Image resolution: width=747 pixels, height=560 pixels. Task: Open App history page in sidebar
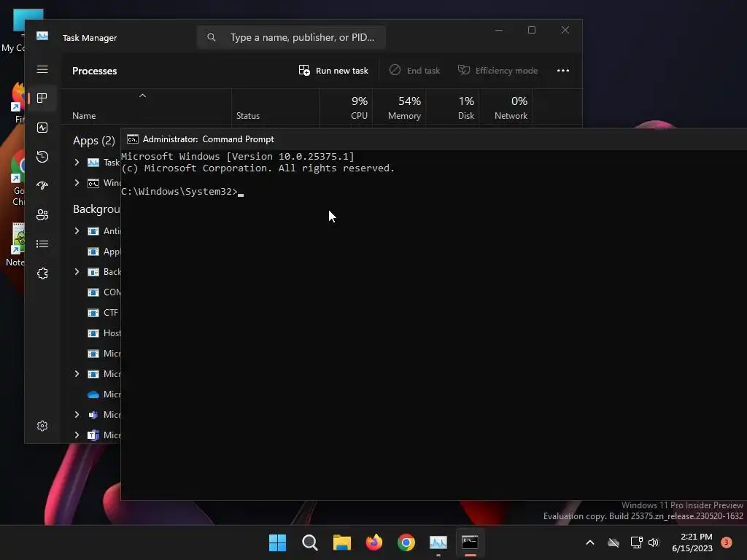pyautogui.click(x=42, y=157)
